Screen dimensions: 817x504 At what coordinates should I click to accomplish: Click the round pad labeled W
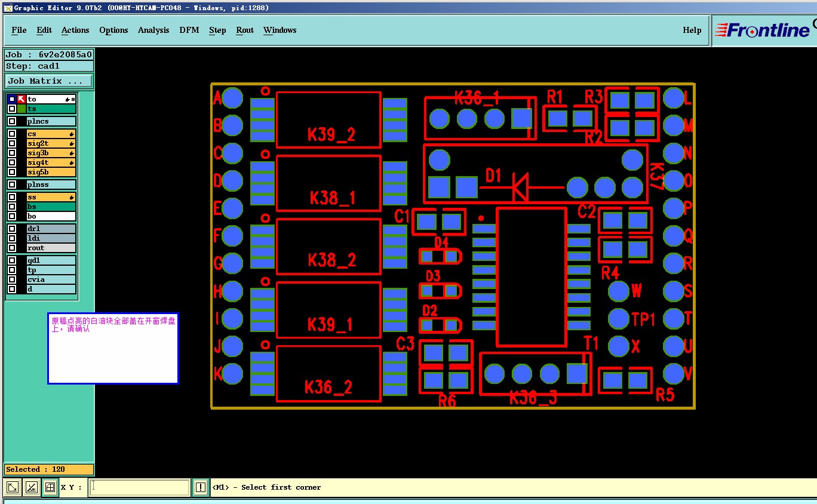(618, 291)
